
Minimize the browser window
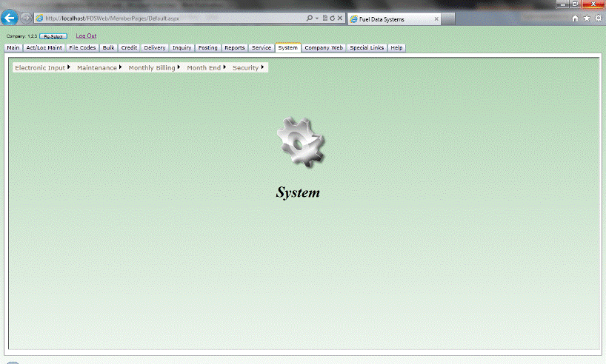[562, 4]
